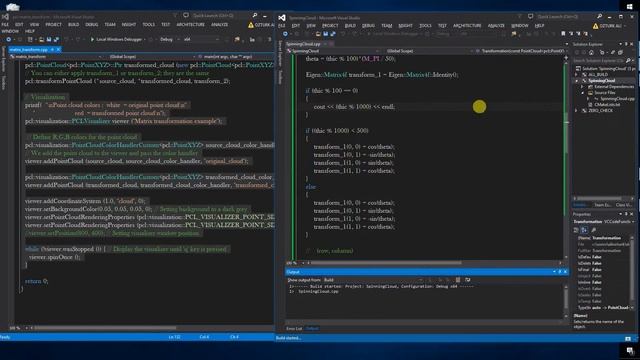Select CMakeLists.txt in Solution Explorer

(607, 105)
